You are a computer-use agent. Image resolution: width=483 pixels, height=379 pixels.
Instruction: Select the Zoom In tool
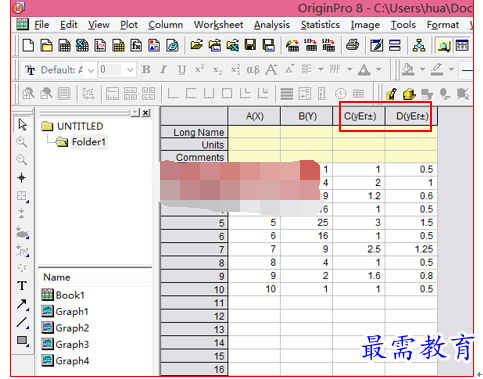pos(22,142)
